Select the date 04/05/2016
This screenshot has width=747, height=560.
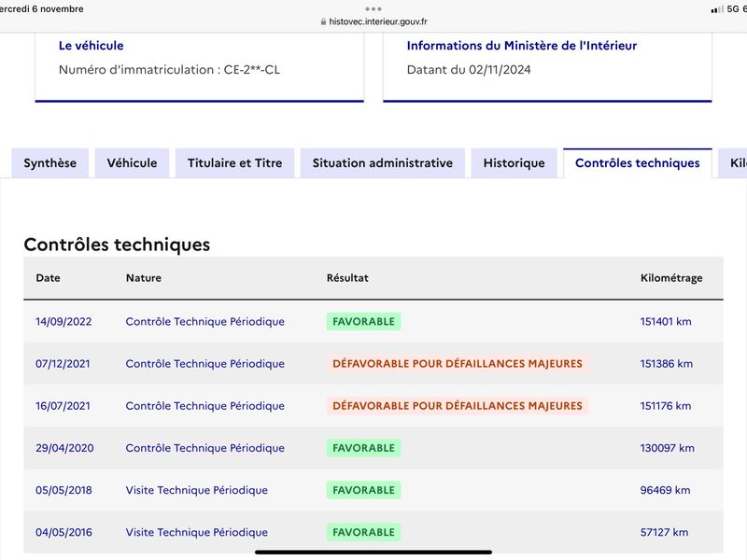coord(63,532)
